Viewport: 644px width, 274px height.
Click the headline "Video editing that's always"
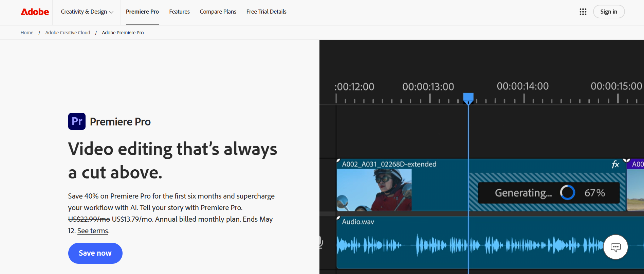point(172,149)
